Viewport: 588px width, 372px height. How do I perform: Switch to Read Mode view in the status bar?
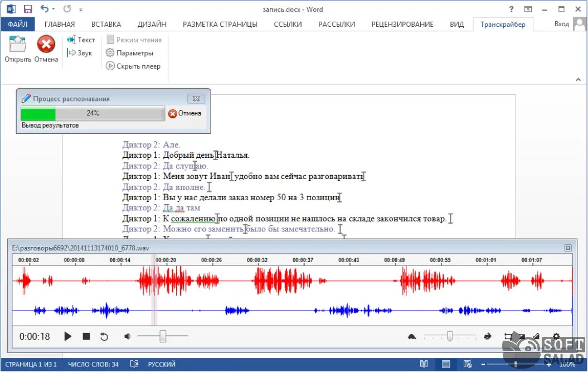coord(424,364)
